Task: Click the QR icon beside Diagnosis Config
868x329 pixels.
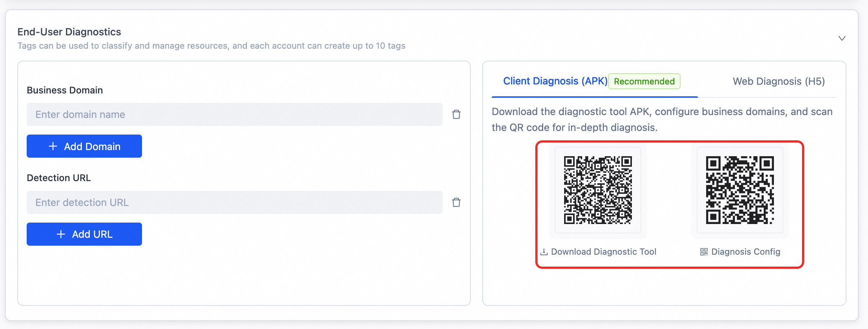Action: (x=704, y=252)
